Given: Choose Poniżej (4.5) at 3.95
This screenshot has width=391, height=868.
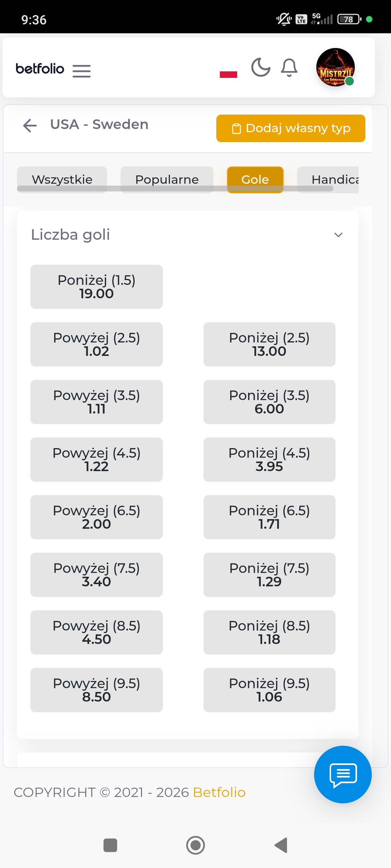Looking at the screenshot, I should pyautogui.click(x=269, y=460).
